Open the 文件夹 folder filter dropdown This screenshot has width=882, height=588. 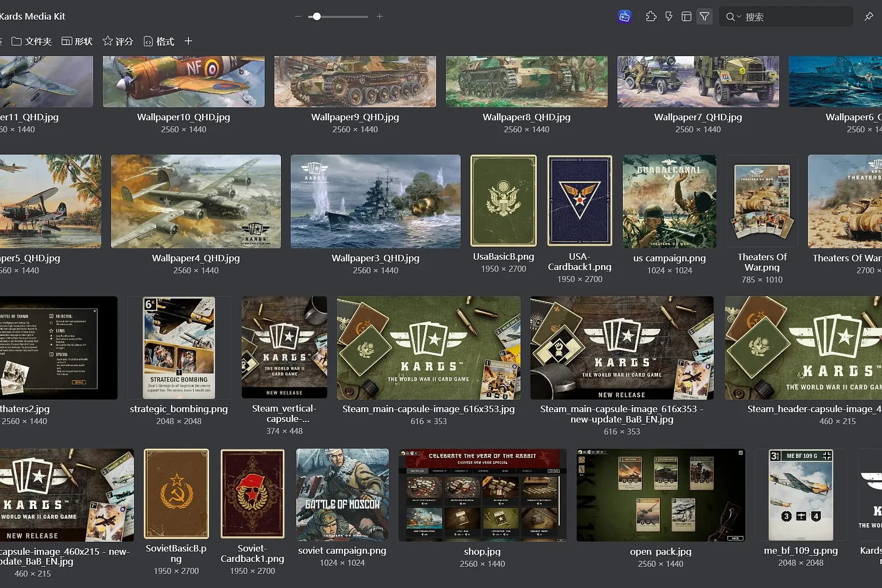(x=32, y=41)
